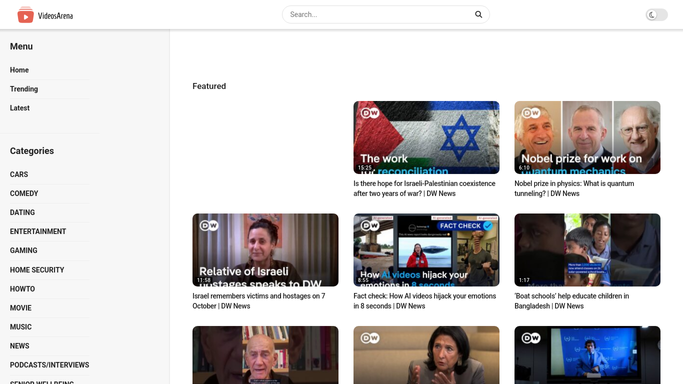Open the Nobel prize quantum mechanics thumbnail
Screen dimensions: 683x384
pos(587,138)
